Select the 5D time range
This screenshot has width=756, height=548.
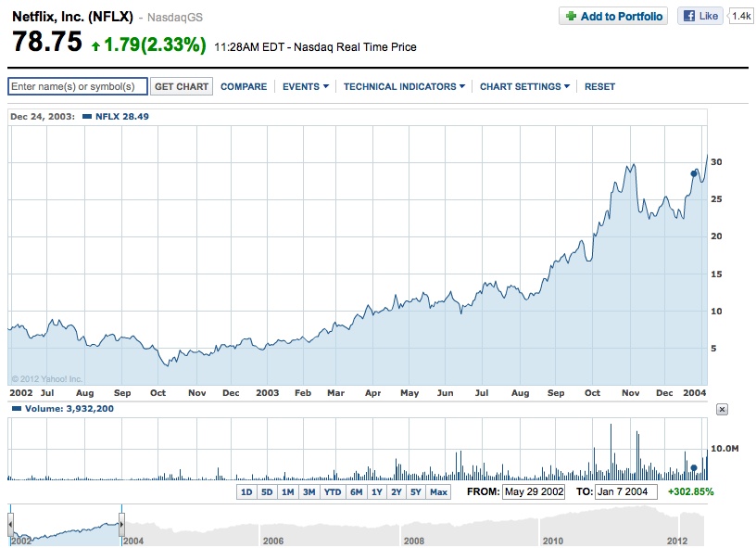point(267,492)
